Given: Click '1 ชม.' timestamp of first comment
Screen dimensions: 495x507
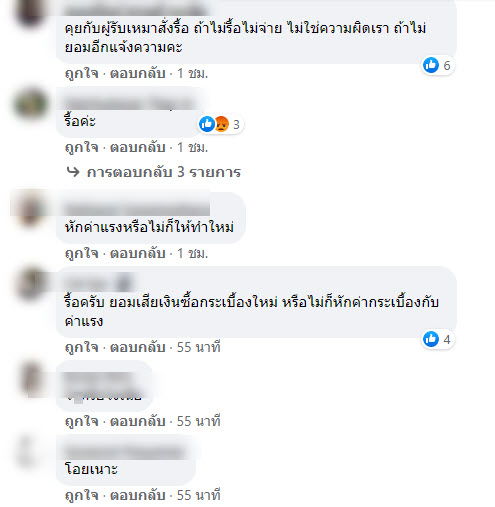Looking at the screenshot, I should coord(192,73).
